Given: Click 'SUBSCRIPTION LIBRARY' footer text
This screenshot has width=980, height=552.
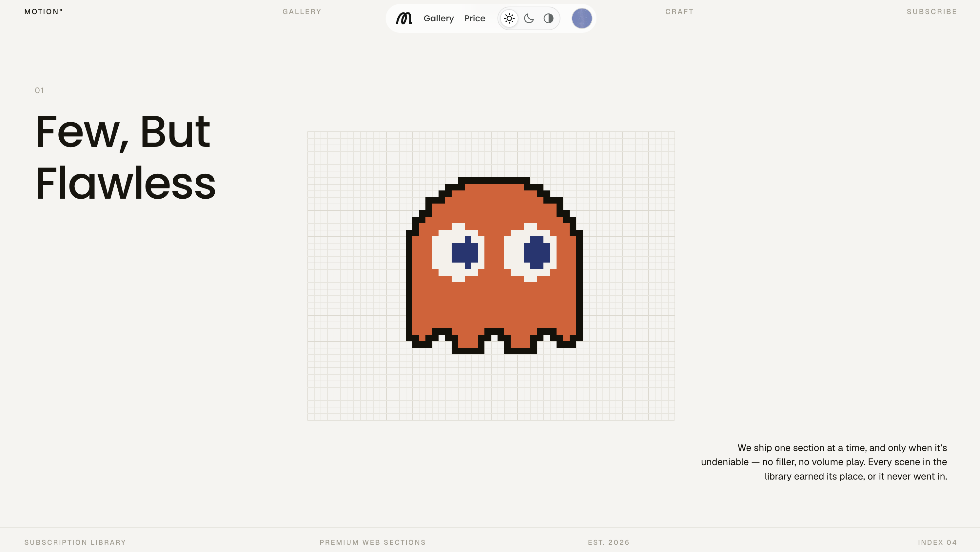Looking at the screenshot, I should coord(75,542).
